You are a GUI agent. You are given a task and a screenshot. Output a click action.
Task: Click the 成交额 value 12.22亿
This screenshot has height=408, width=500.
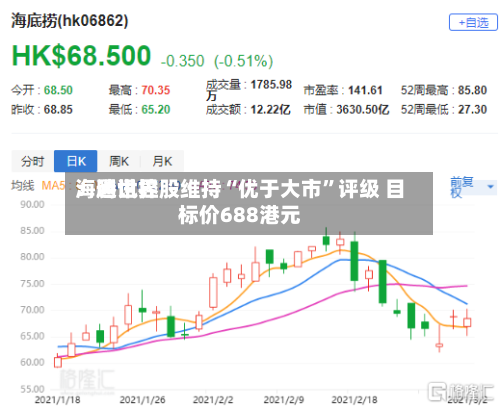270,109
